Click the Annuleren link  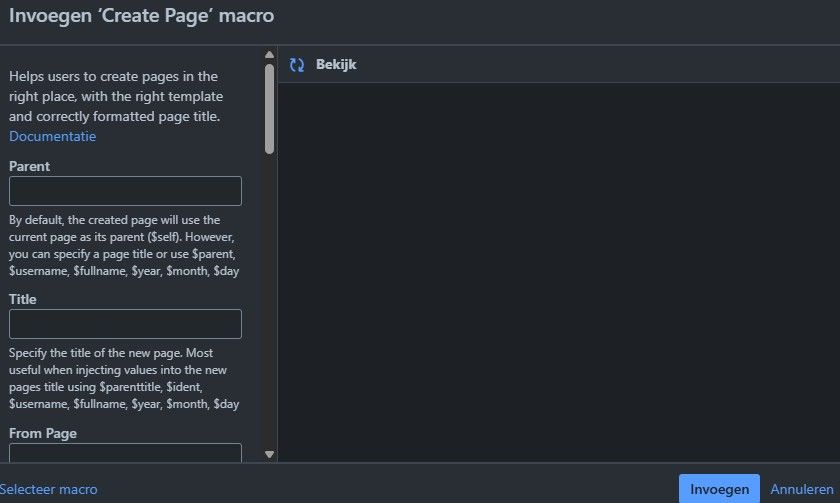coord(801,489)
